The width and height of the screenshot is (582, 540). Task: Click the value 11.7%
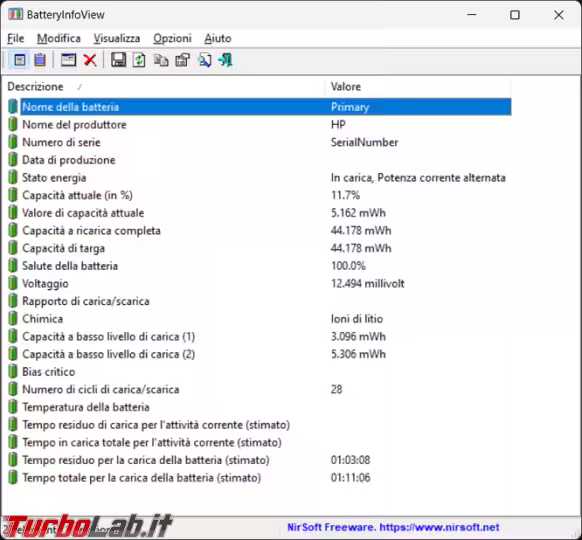[345, 195]
